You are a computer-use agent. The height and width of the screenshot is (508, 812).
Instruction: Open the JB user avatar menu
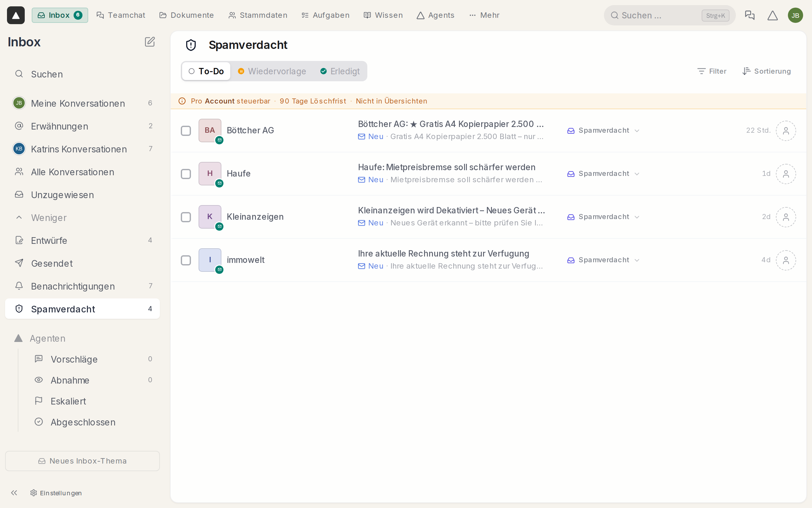click(x=795, y=15)
